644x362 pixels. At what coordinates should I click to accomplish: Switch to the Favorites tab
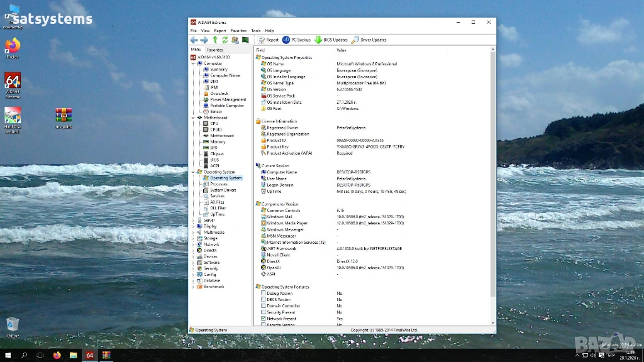[x=214, y=50]
